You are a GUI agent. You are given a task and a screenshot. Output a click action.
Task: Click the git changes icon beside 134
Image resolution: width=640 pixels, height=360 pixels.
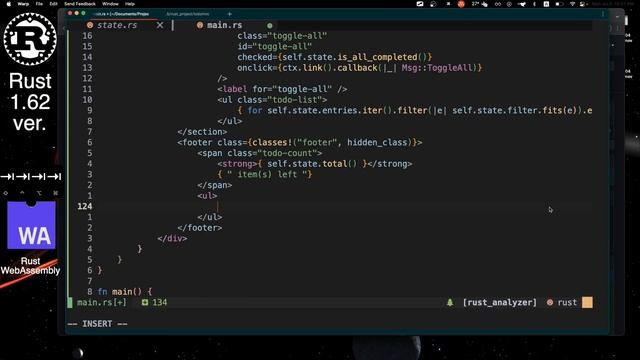145,302
